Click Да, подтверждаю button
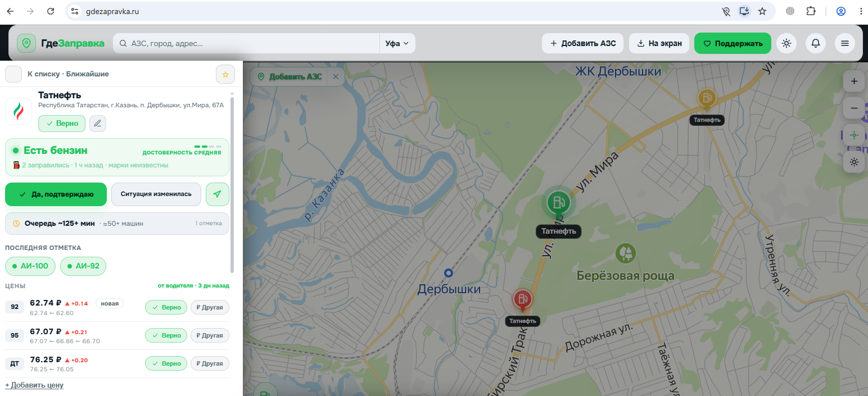The image size is (868, 396). [56, 194]
